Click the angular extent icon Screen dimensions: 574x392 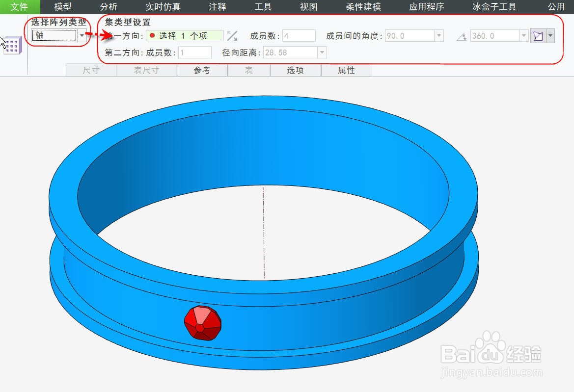pyautogui.click(x=462, y=36)
